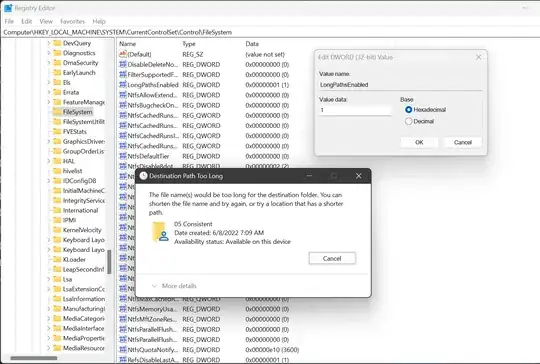Open the Favorites menu
The image size is (540, 364).
point(72,21)
